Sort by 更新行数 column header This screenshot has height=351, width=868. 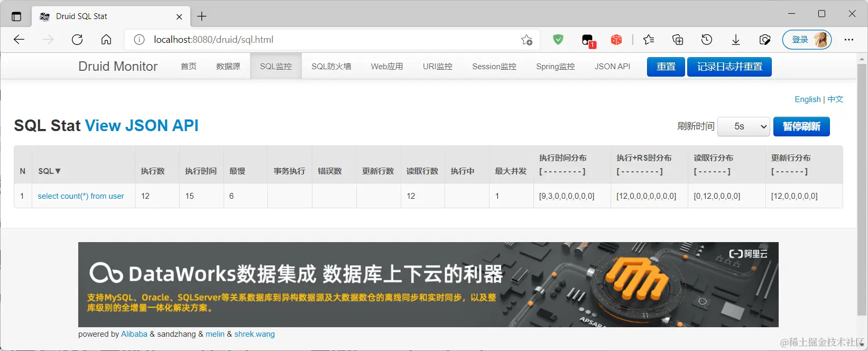(378, 171)
